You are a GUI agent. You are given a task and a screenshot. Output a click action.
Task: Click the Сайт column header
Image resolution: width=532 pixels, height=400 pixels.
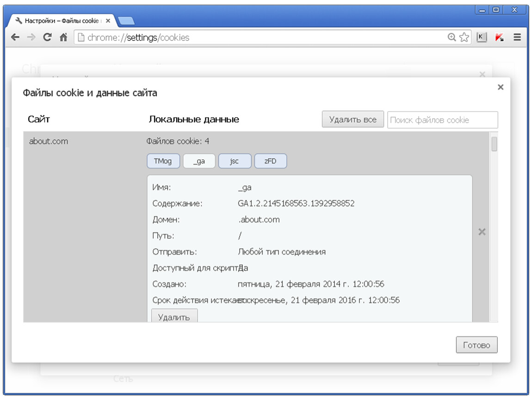[39, 119]
